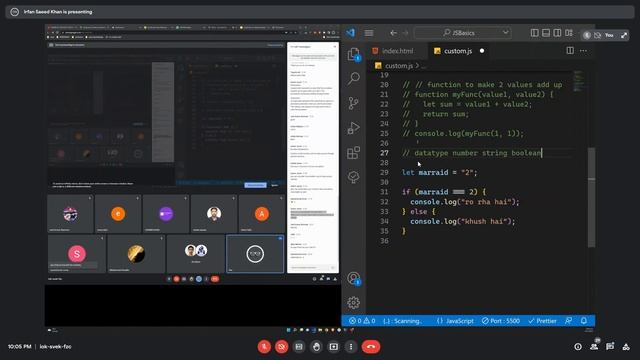This screenshot has height=360, width=640.
Task: Toggle the bottom panel layout icon
Action: click(x=546, y=33)
